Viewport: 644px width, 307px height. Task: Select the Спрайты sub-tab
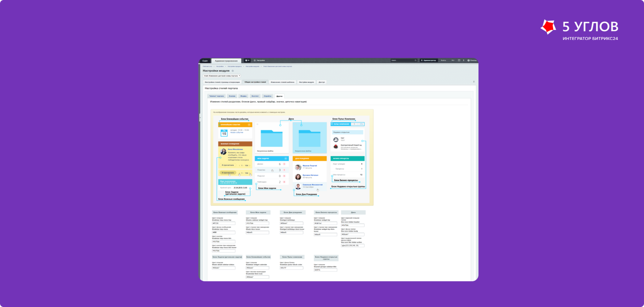[268, 96]
